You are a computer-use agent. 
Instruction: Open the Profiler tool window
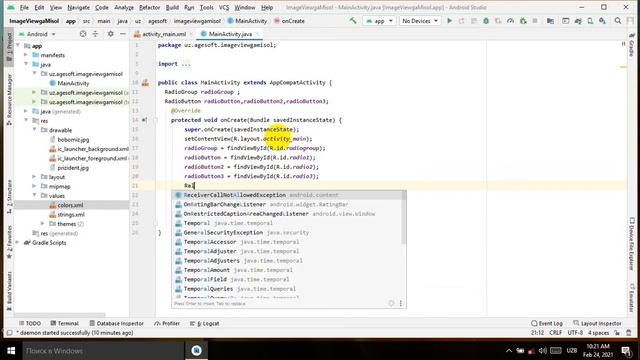(x=167, y=323)
